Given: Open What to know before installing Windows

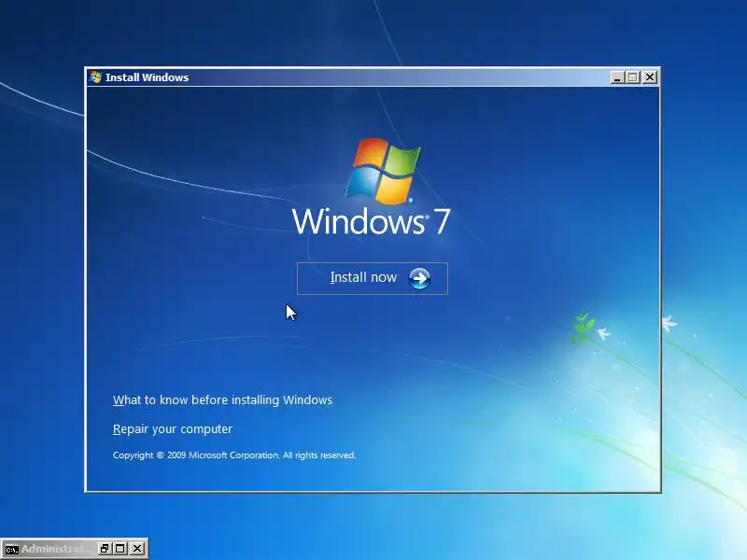Looking at the screenshot, I should point(222,400).
